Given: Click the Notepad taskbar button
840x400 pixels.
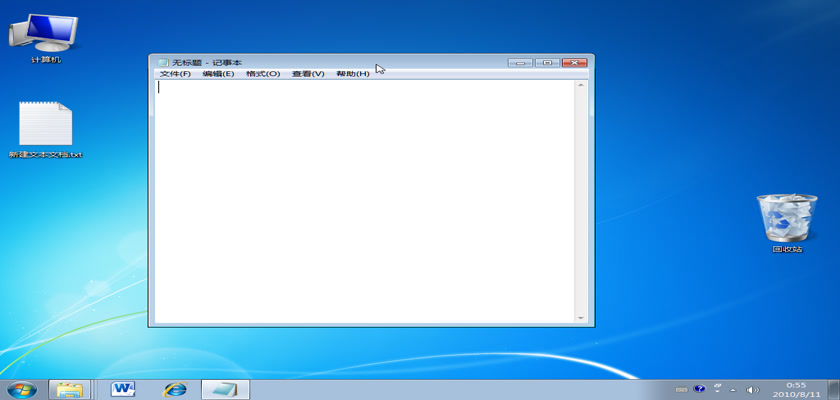Looking at the screenshot, I should coord(225,388).
